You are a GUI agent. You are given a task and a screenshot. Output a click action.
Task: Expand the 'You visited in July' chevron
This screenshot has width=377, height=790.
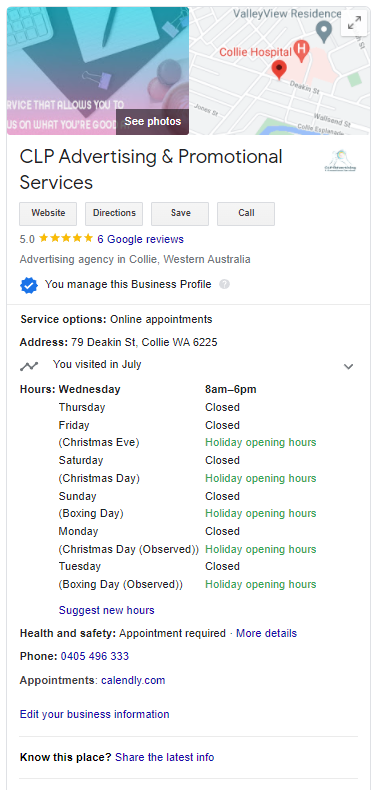(348, 366)
